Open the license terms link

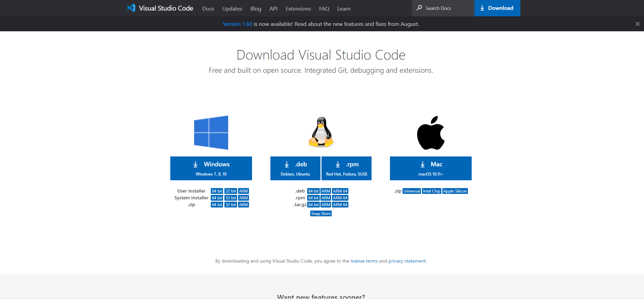pyautogui.click(x=364, y=261)
